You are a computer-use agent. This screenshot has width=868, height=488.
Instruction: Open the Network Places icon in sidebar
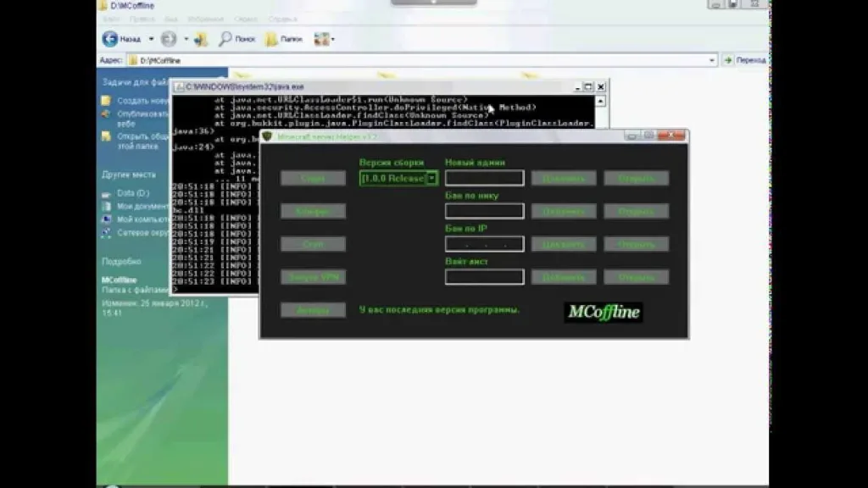pyautogui.click(x=106, y=233)
